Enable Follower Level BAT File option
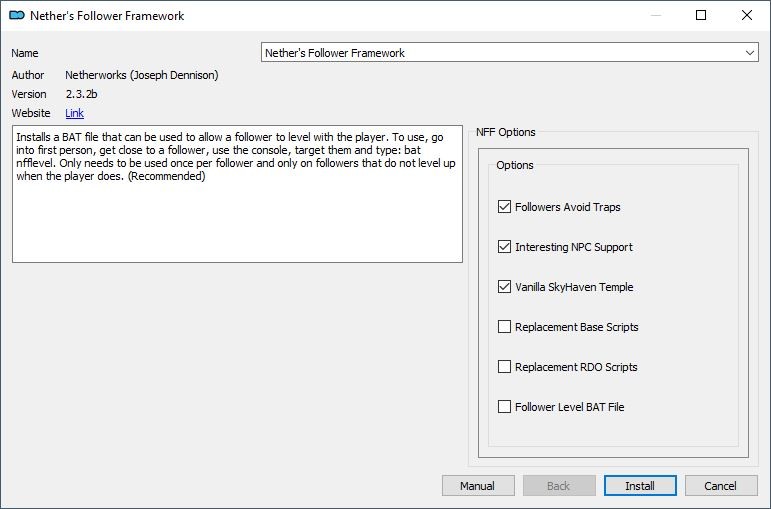Screen dimensions: 771x509 [504, 406]
